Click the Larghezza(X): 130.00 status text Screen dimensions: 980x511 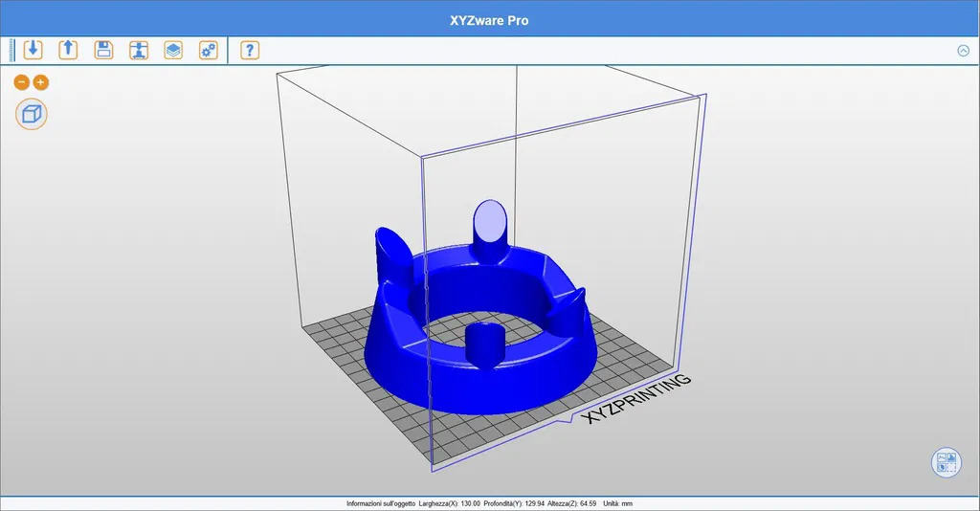click(450, 503)
